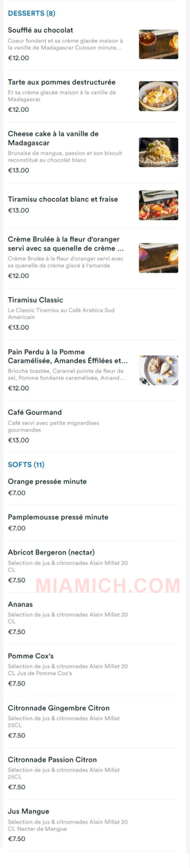Screen dimensions: 190x868
Task: Choose Citronnade Passion Citron
Action: (x=93, y=773)
